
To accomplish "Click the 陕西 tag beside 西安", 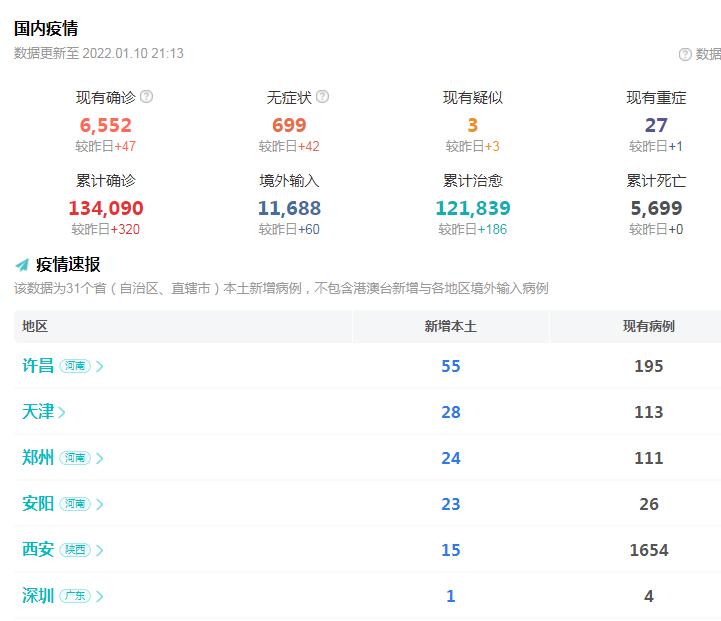I will (x=75, y=550).
